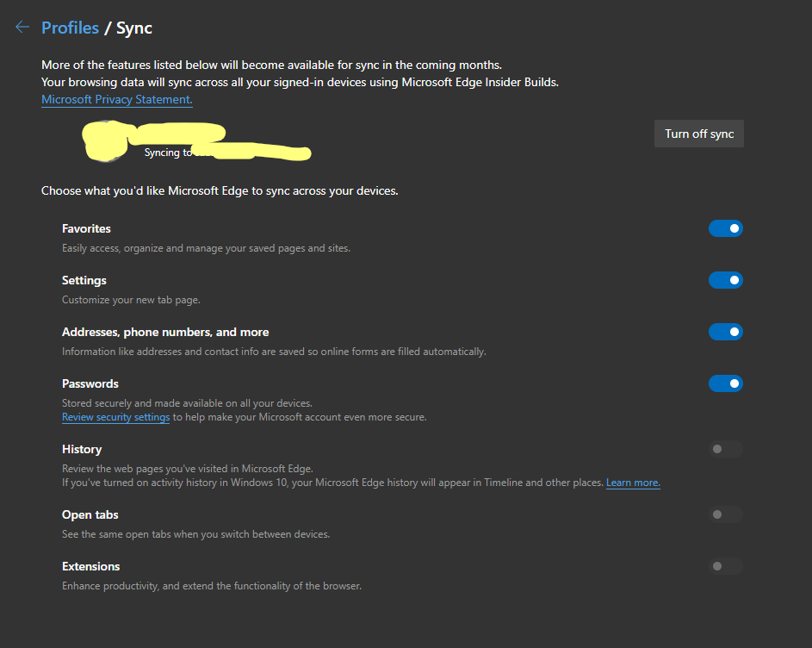
Task: Click the Sync page title
Action: click(x=133, y=27)
